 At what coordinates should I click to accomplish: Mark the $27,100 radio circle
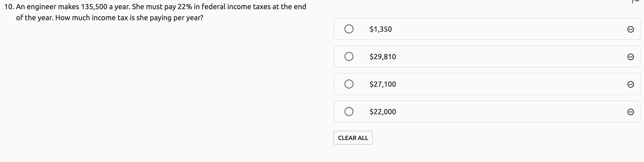(x=349, y=84)
